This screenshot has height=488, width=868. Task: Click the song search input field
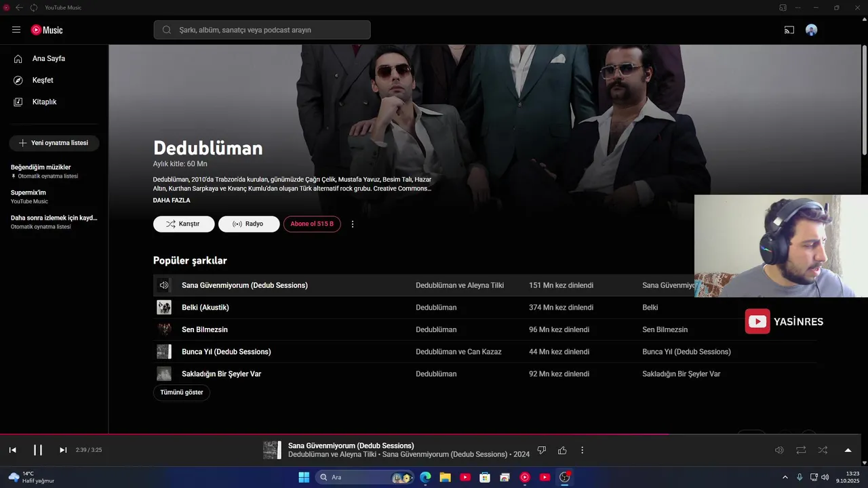click(262, 30)
